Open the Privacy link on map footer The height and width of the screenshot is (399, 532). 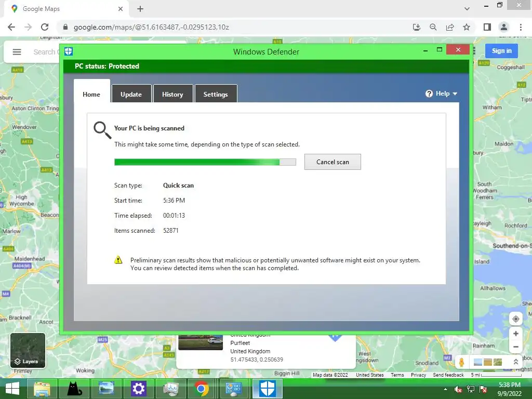(418, 375)
